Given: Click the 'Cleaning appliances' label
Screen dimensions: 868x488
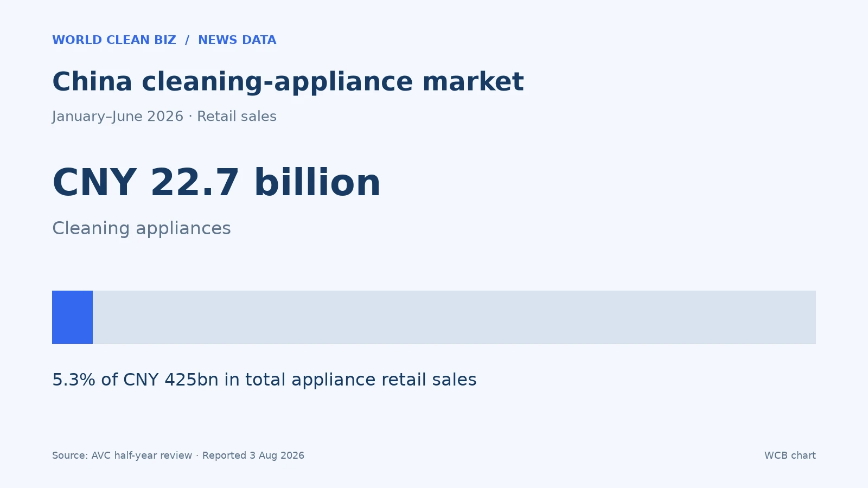Looking at the screenshot, I should click(x=142, y=228).
